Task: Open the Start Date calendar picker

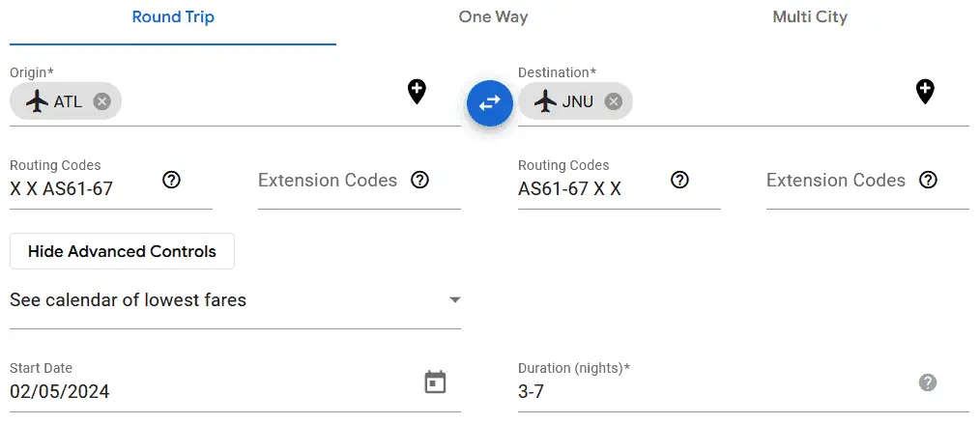Action: (x=436, y=382)
